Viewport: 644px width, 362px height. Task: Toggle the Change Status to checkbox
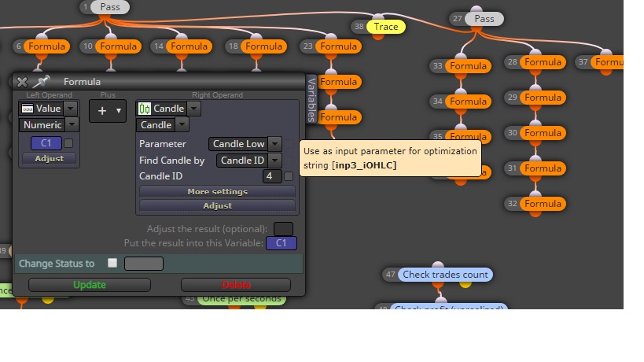coord(112,263)
